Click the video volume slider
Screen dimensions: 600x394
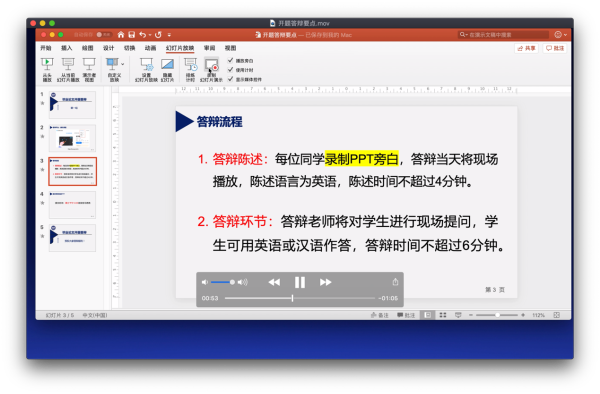tap(222, 282)
